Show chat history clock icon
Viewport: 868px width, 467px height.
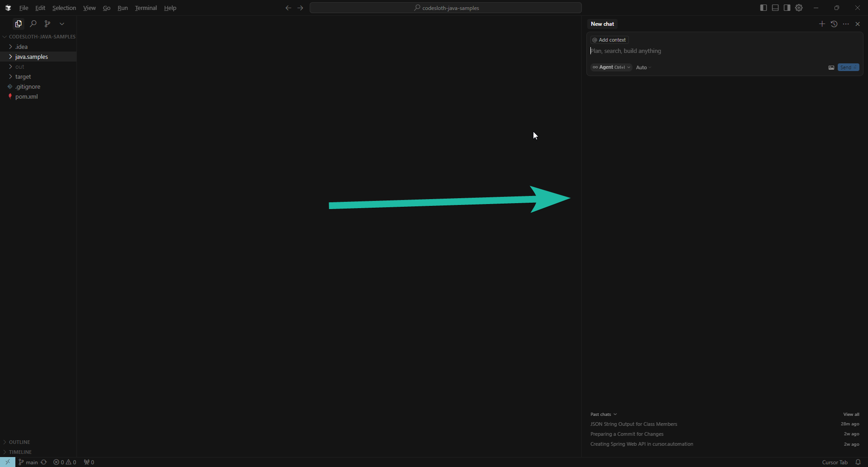coord(834,24)
